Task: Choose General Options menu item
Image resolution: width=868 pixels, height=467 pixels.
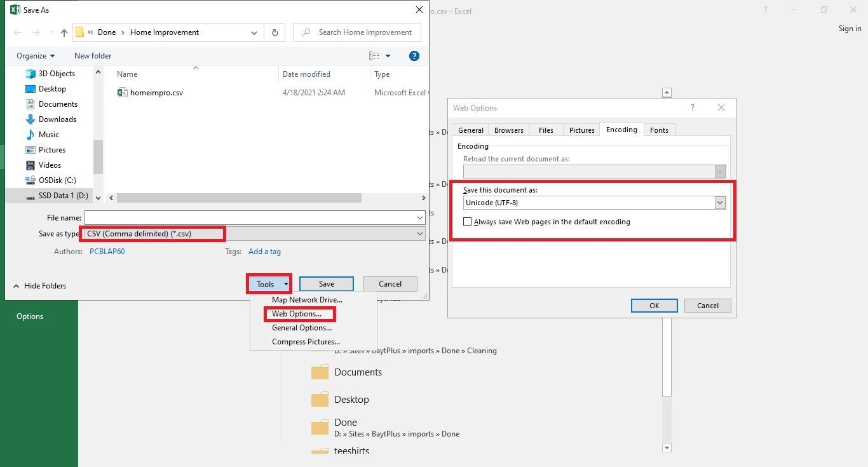Action: click(x=302, y=328)
